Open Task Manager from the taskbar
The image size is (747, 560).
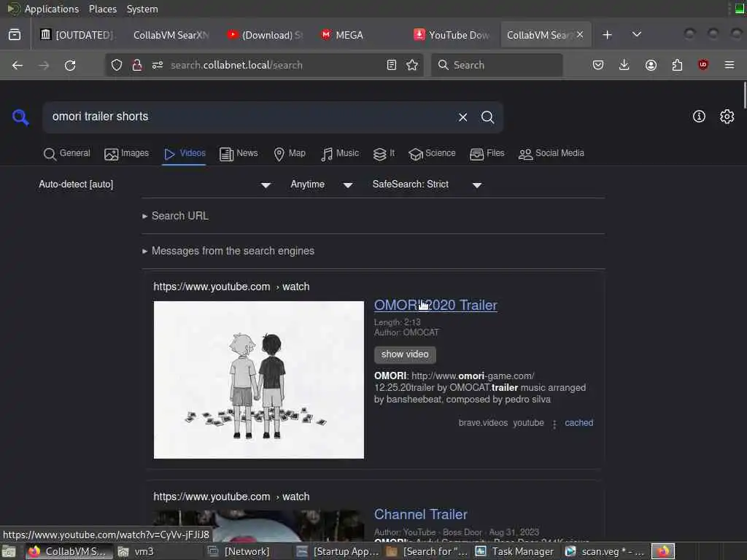point(516,551)
